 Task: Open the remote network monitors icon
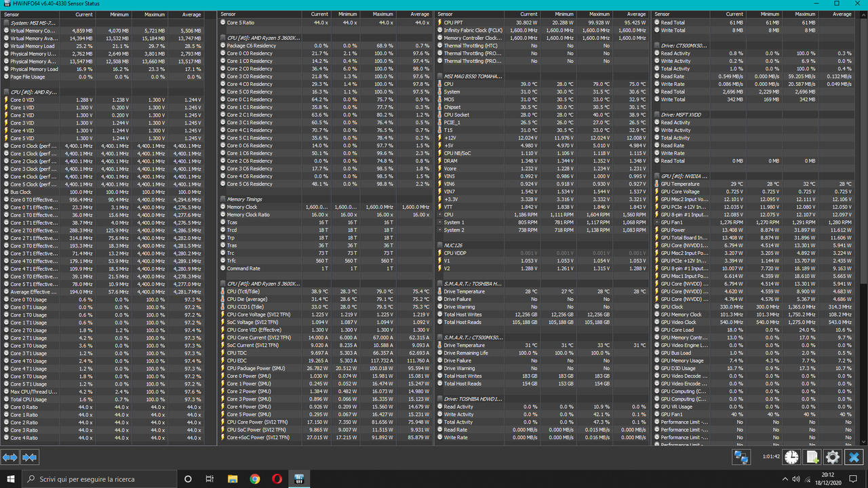click(741, 457)
